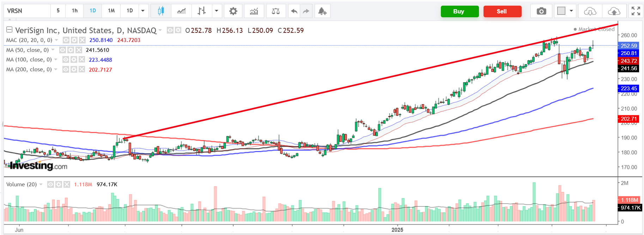The width and height of the screenshot is (644, 235).
Task: Redo the chart action
Action: pyautogui.click(x=306, y=11)
